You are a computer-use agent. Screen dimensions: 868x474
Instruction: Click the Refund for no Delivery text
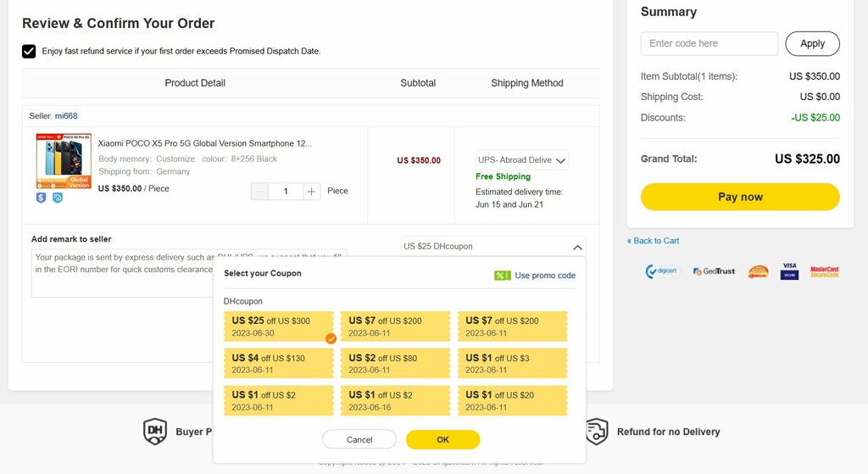[x=668, y=432]
